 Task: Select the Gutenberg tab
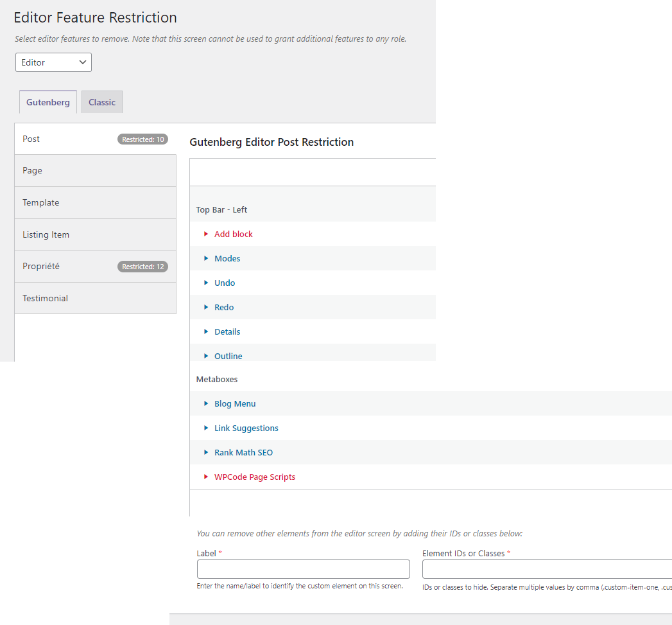[x=48, y=103]
